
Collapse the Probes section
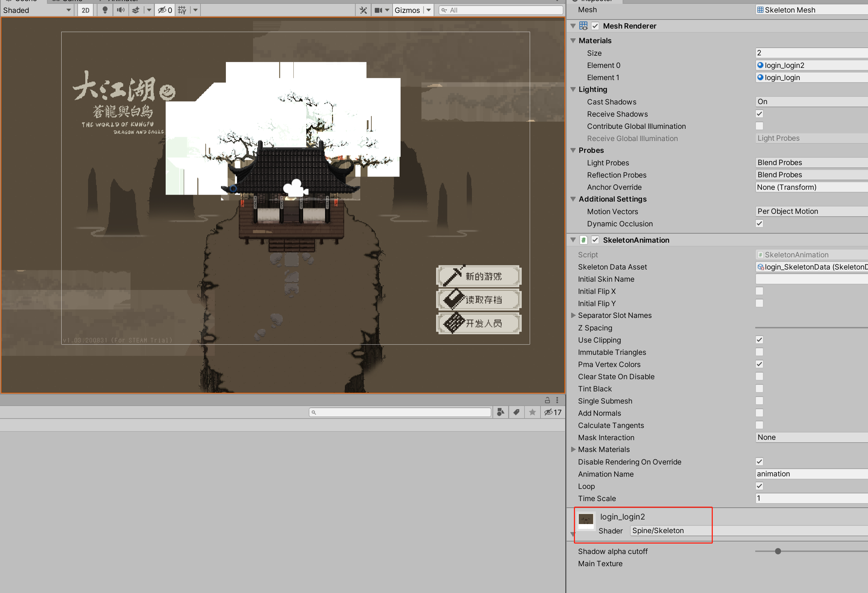[x=573, y=150]
